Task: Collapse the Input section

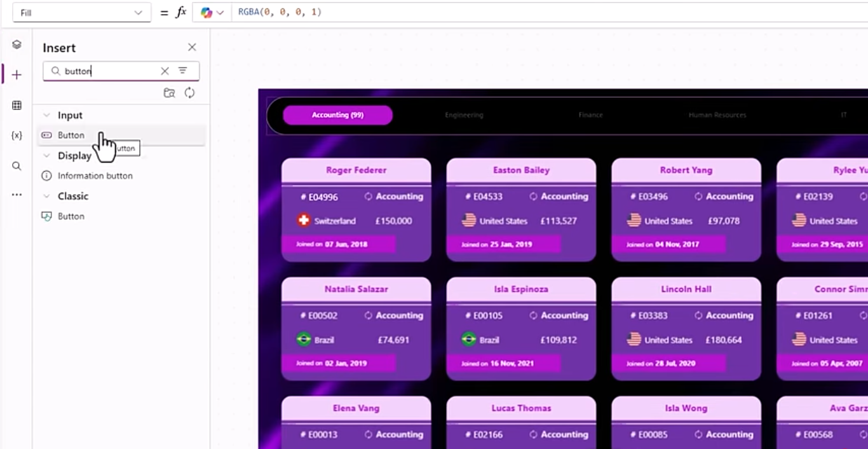Action: click(x=46, y=115)
